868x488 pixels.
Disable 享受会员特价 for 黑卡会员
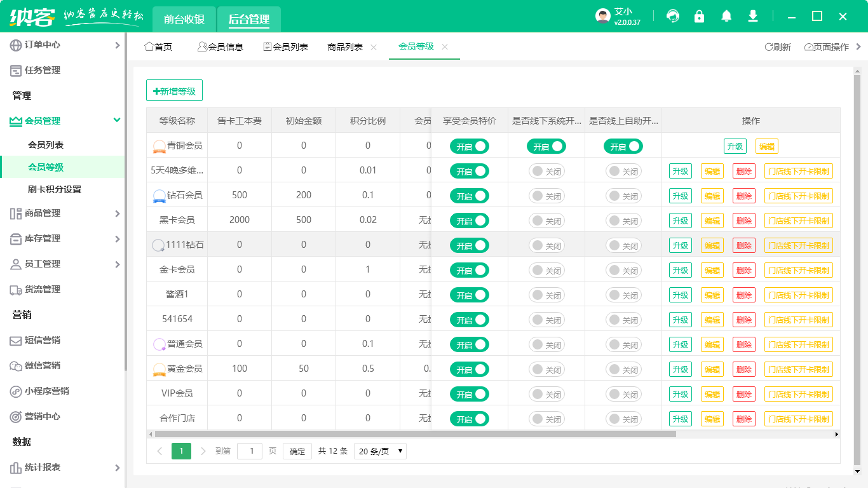(x=469, y=220)
